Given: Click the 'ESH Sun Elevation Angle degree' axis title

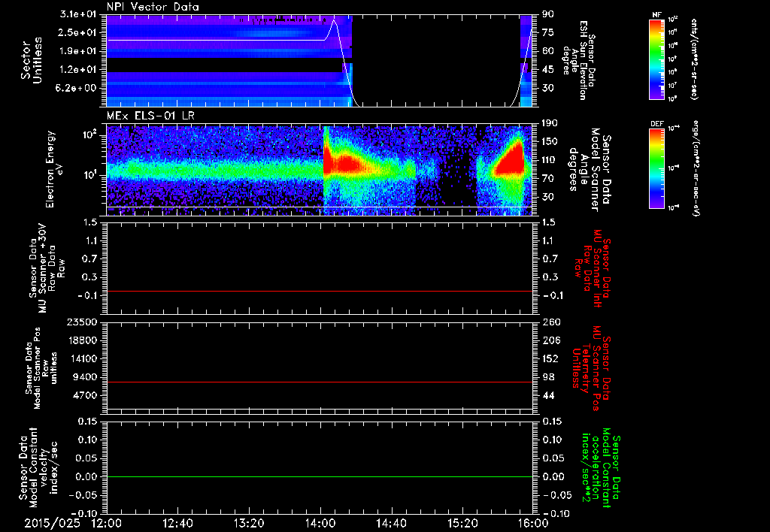Looking at the screenshot, I should (x=578, y=60).
